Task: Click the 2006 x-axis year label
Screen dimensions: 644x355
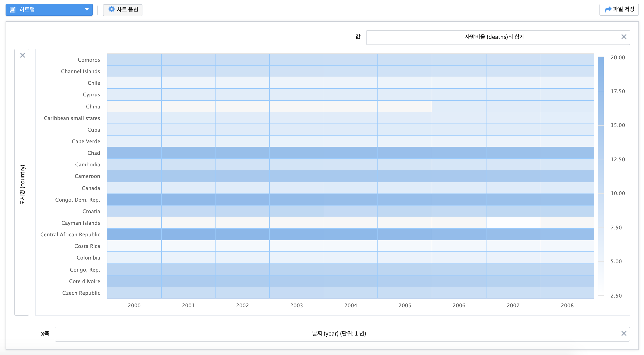Action: (459, 305)
